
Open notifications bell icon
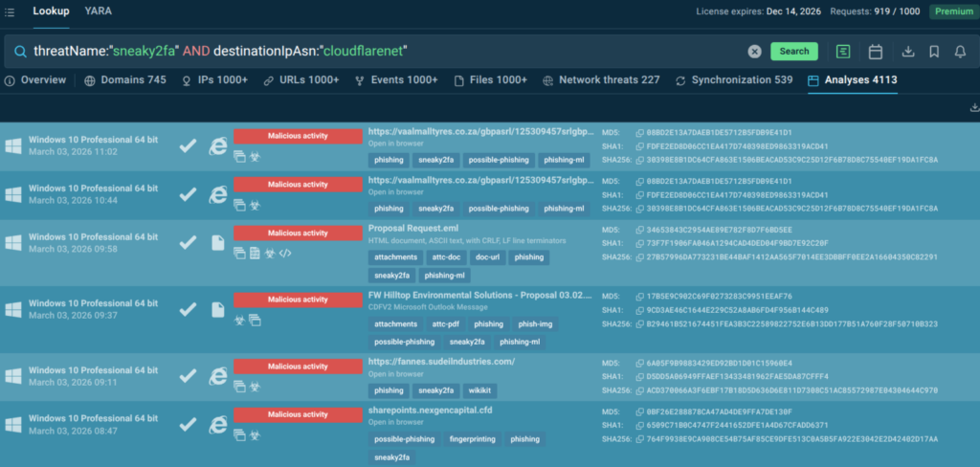point(960,52)
